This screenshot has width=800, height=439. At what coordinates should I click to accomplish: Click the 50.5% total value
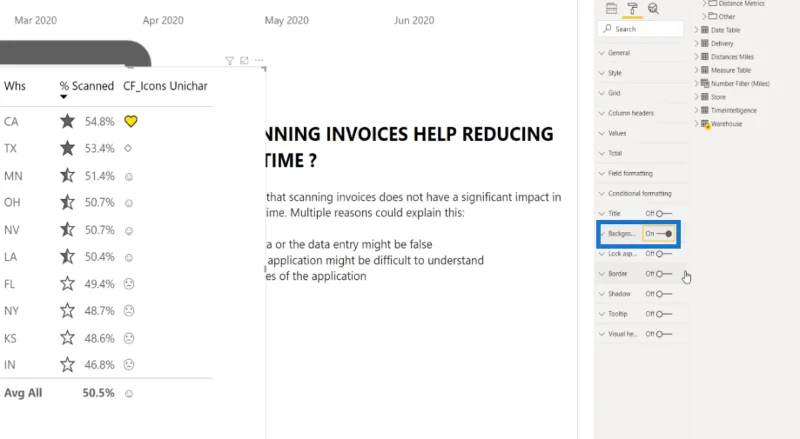98,393
